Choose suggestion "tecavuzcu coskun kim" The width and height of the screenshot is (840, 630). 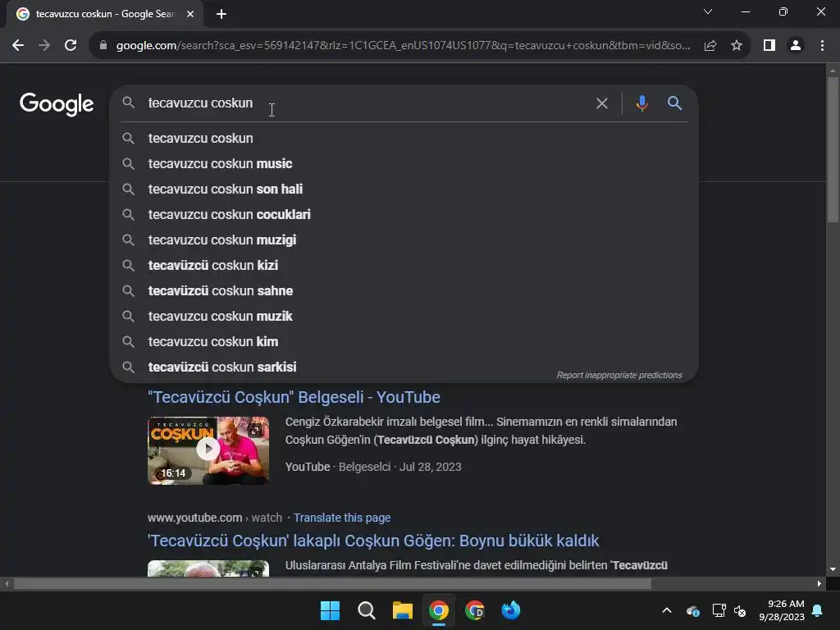click(404, 342)
